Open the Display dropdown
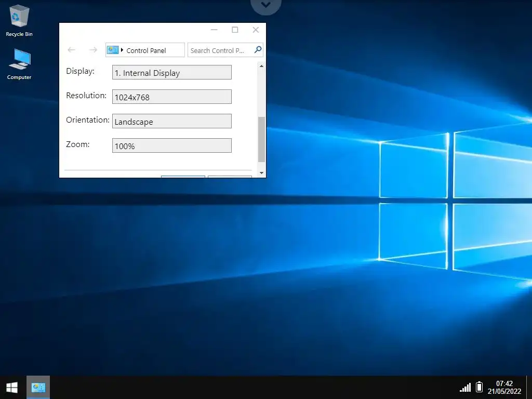 click(171, 72)
